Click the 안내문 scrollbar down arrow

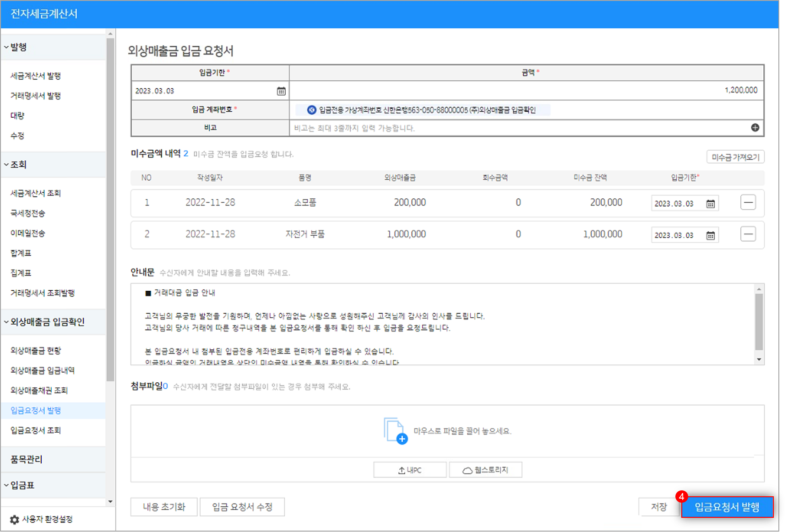click(x=759, y=359)
